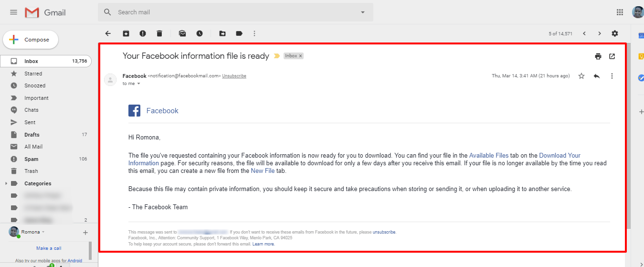644x267 pixels.
Task: Click the Facebook logo in email
Action: (134, 111)
